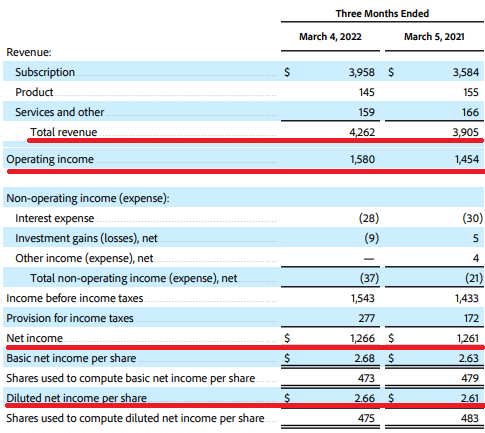This screenshot has height=433, width=485.
Task: Select diluted shares value 483
Action: point(471,418)
